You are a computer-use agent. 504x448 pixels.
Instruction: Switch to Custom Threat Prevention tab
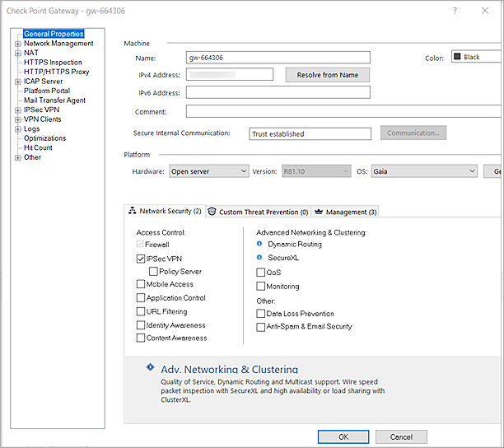[258, 212]
